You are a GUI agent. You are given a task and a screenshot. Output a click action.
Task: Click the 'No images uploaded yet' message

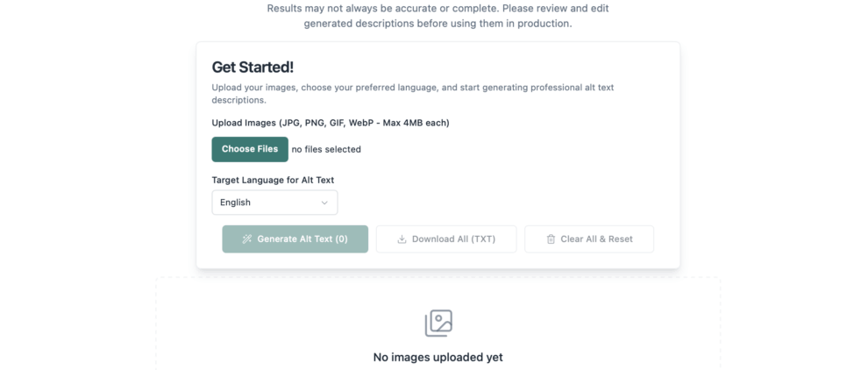click(438, 357)
